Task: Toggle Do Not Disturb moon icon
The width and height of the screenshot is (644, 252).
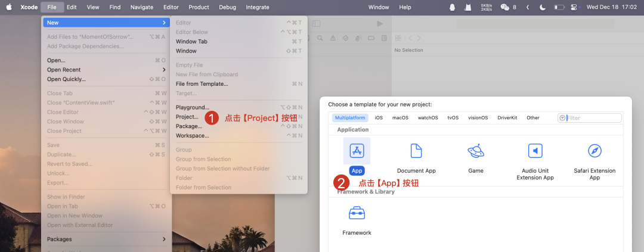Action: coord(543,7)
